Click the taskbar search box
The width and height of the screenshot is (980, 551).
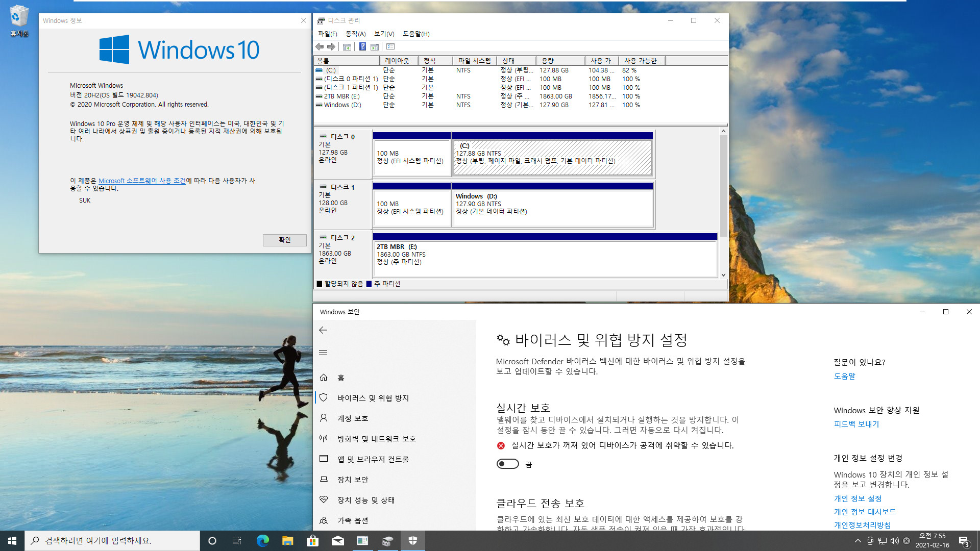tap(112, 541)
